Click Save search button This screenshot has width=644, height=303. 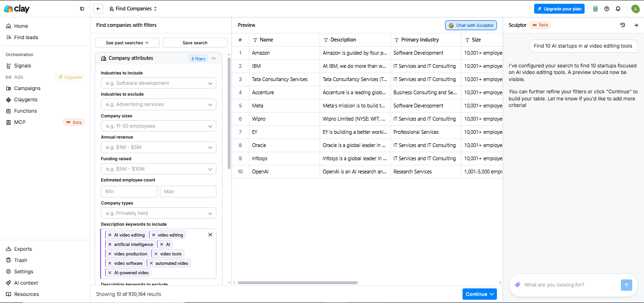click(195, 42)
